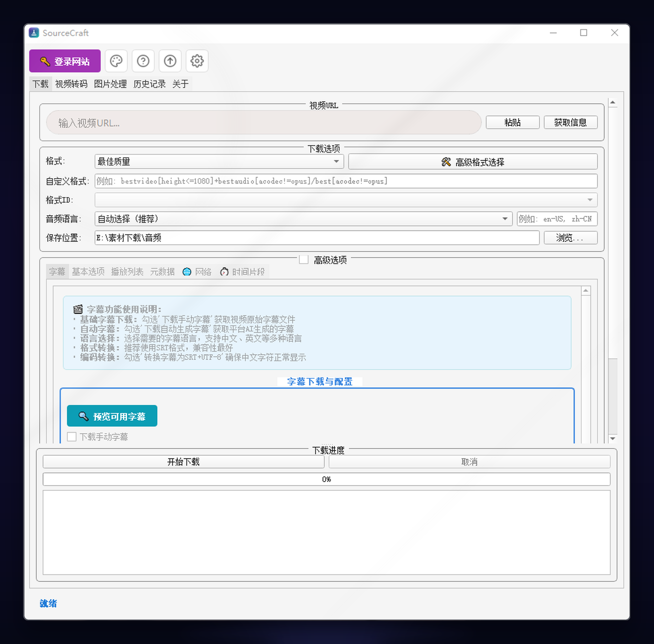Select the 播放列表 sub-tab
The image size is (654, 644).
coord(127,272)
